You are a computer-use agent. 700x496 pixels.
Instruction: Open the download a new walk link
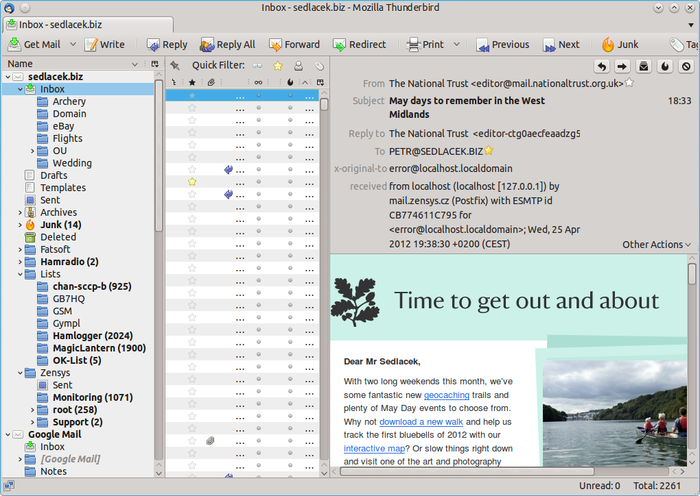point(421,422)
